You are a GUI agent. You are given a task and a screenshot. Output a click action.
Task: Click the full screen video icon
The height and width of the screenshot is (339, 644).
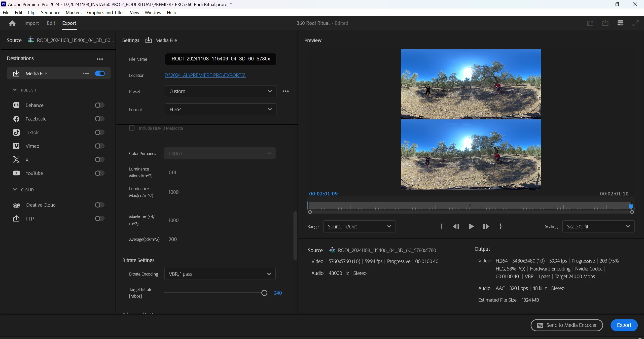(x=635, y=23)
